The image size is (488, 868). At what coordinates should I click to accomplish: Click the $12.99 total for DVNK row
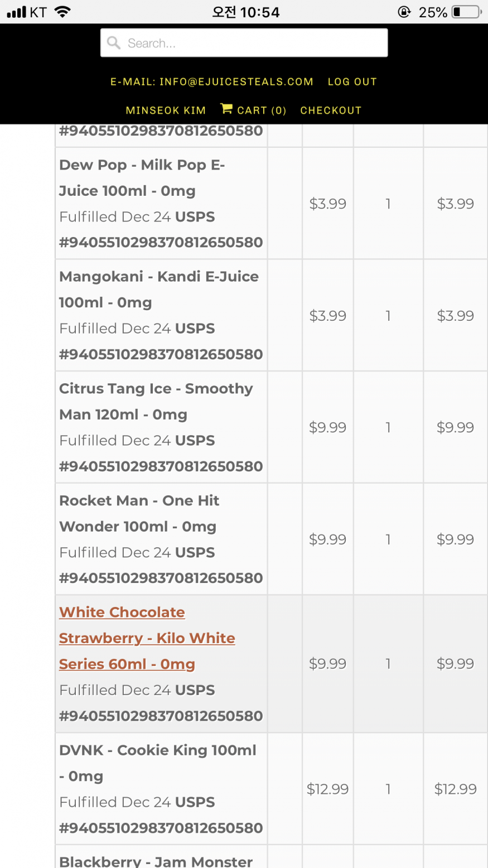pyautogui.click(x=455, y=789)
